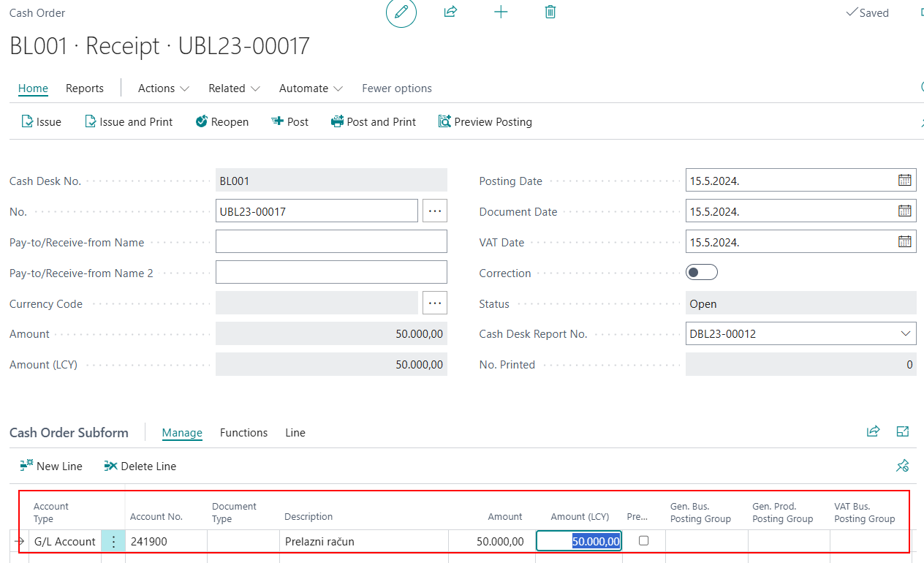
Task: Click the Description column header
Action: click(308, 516)
